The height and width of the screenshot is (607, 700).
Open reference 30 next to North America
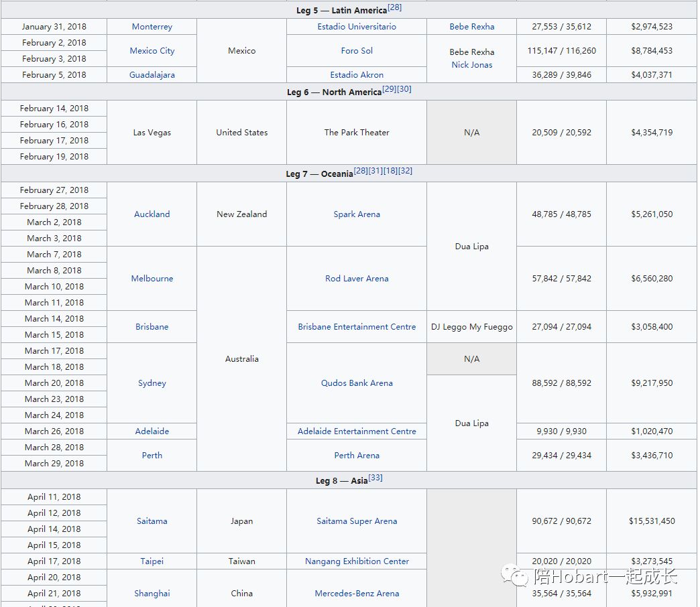point(404,89)
